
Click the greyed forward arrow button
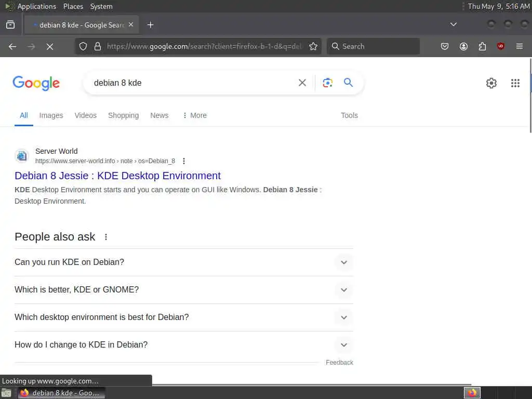point(31,46)
